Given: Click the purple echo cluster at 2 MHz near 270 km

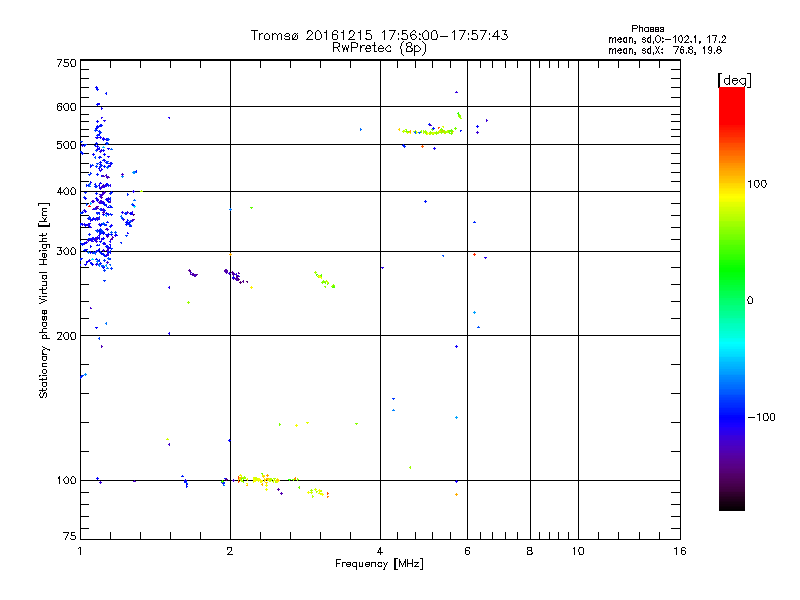Looking at the screenshot, I should pyautogui.click(x=236, y=276).
